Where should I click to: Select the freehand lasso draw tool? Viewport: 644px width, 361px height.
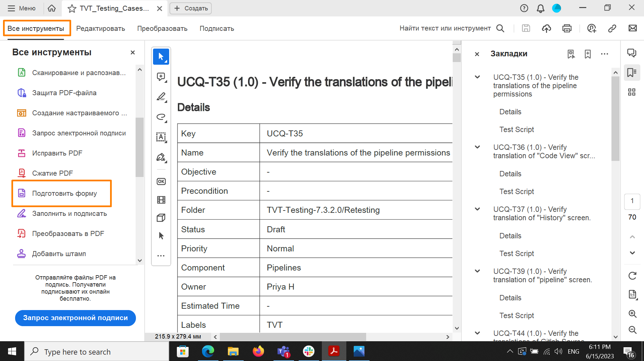click(x=161, y=117)
